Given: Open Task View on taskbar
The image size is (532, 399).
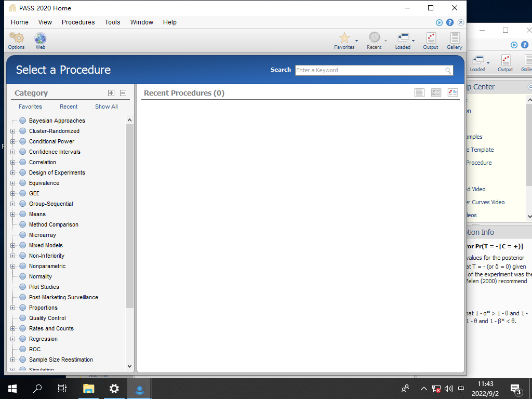Looking at the screenshot, I should pos(62,389).
